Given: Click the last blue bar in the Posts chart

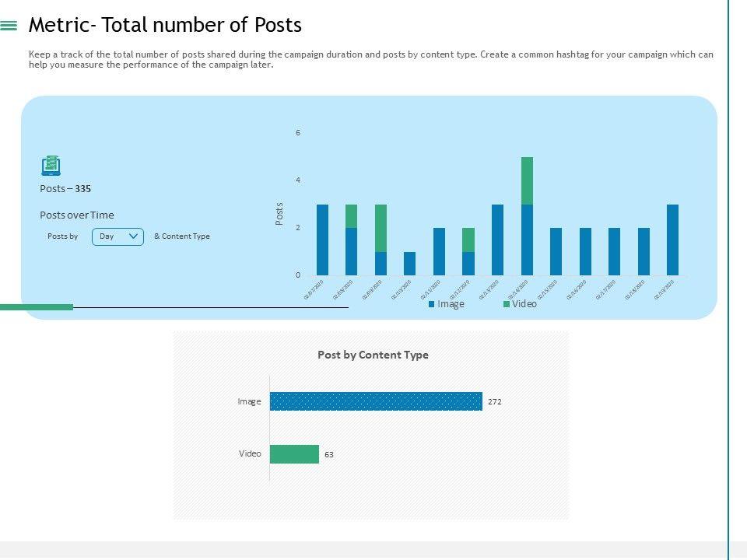Looking at the screenshot, I should (x=672, y=240).
